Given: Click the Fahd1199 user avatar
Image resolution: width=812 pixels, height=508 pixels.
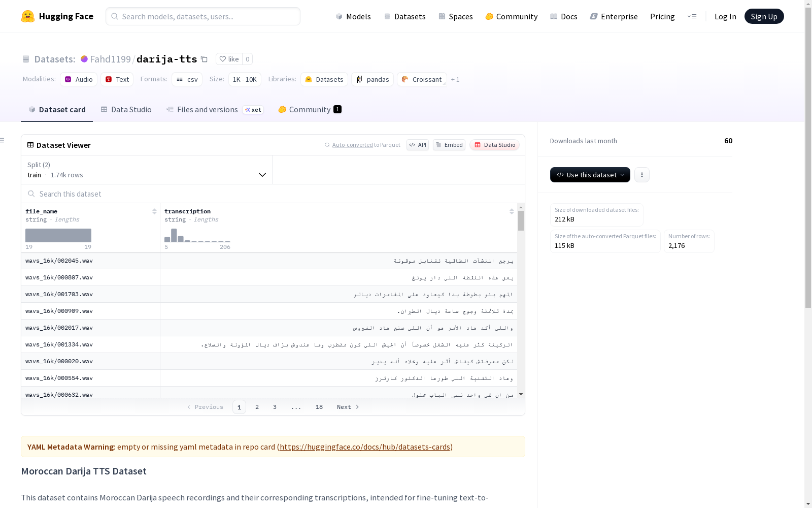Looking at the screenshot, I should (84, 59).
